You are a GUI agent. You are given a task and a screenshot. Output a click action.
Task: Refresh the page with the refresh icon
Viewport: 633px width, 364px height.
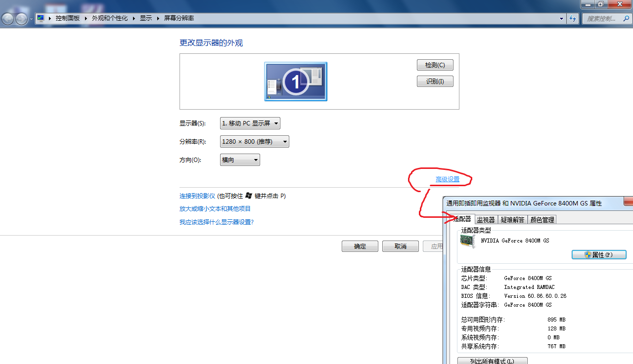pos(573,18)
